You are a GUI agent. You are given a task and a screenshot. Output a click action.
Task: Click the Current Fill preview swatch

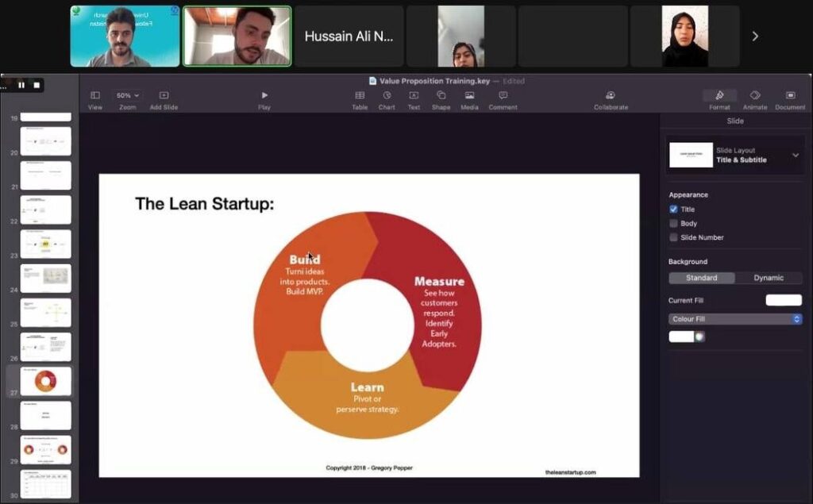(x=784, y=300)
